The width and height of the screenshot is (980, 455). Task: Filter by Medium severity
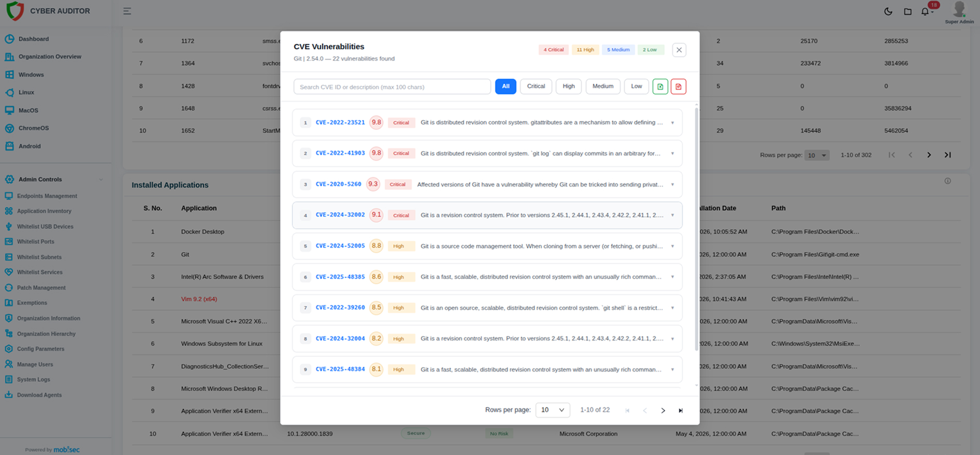tap(603, 87)
